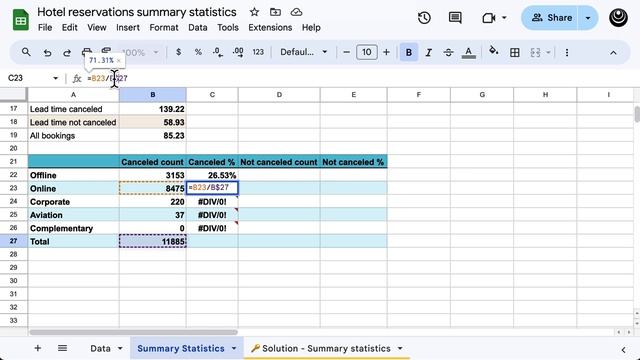The width and height of the screenshot is (640, 360).
Task: Switch to the Data sheet tab
Action: [x=100, y=348]
